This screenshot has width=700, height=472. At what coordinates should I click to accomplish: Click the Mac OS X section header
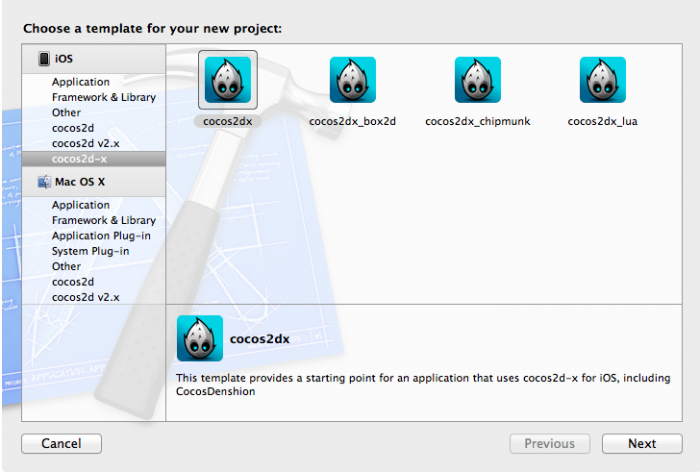[94, 182]
